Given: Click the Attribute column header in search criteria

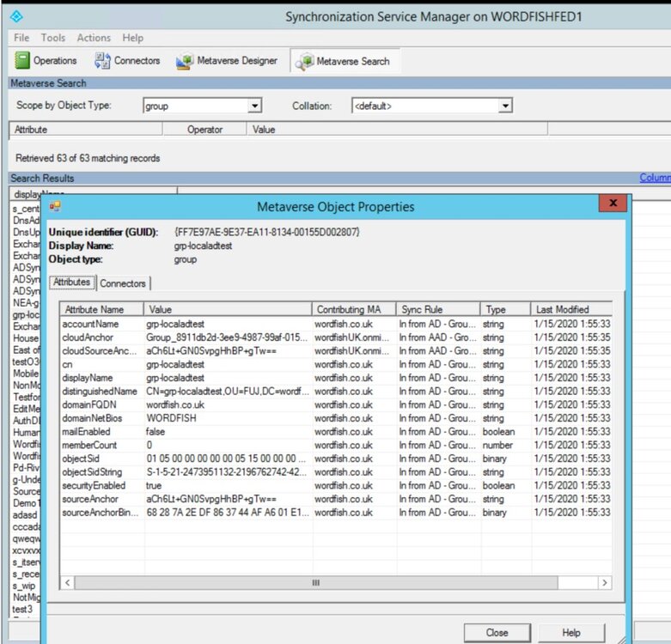Looking at the screenshot, I should click(x=86, y=129).
